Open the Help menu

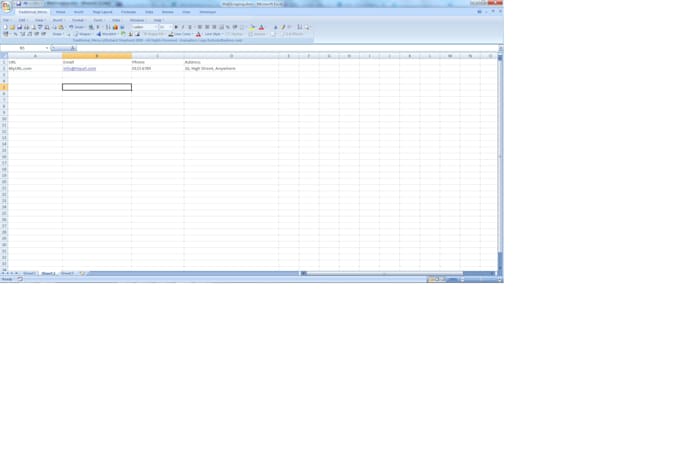(157, 20)
